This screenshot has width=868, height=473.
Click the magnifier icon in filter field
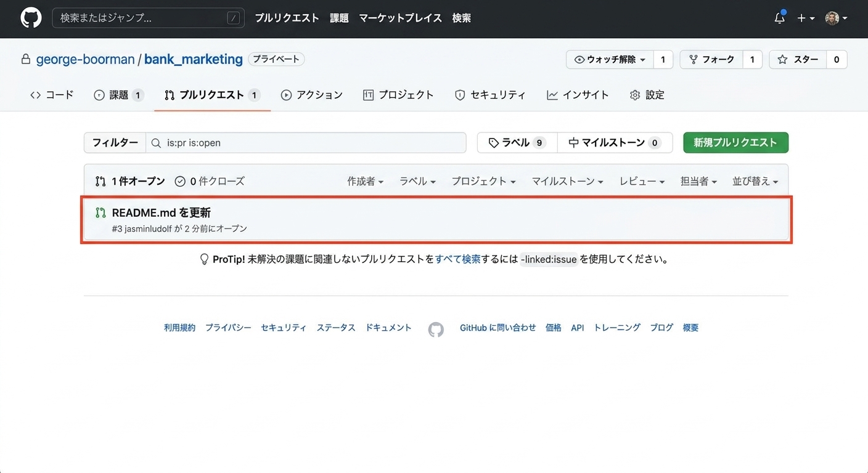pos(157,143)
